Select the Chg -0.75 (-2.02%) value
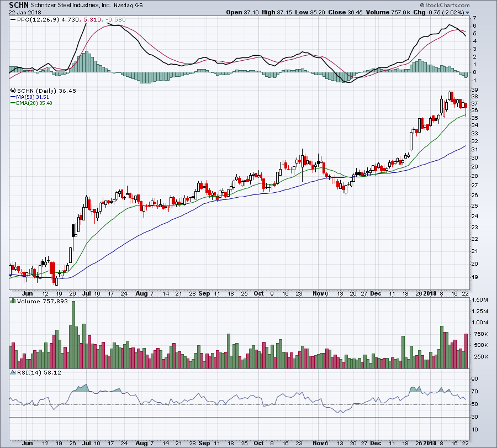This screenshot has height=448, width=497. 438,12
